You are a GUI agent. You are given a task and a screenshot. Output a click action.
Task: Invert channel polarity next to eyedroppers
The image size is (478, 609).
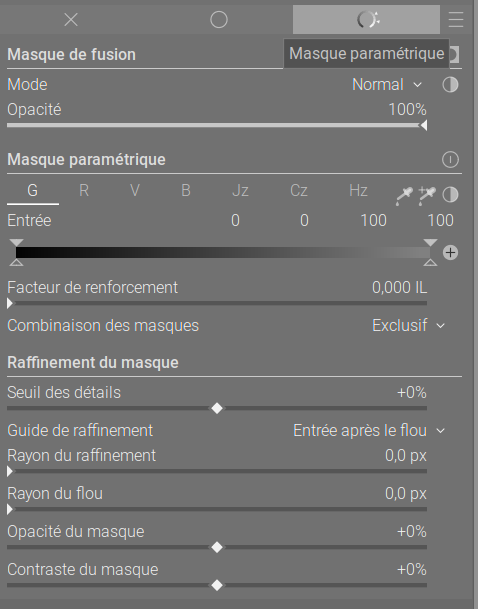[450, 195]
